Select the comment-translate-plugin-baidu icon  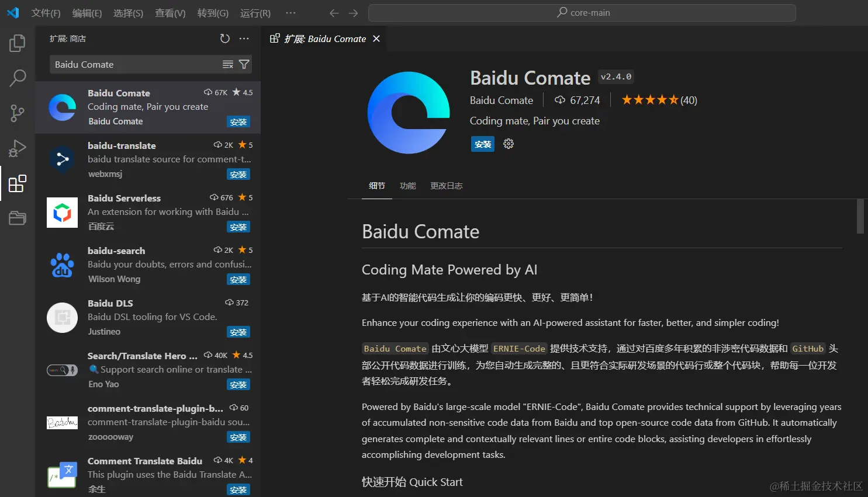[63, 423]
